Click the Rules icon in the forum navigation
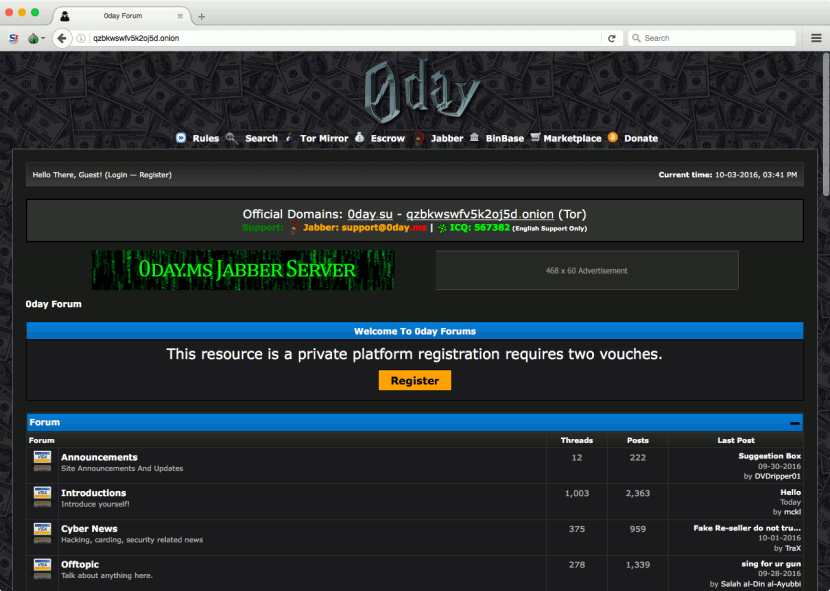Viewport: 830px width, 591px height. pyautogui.click(x=181, y=138)
